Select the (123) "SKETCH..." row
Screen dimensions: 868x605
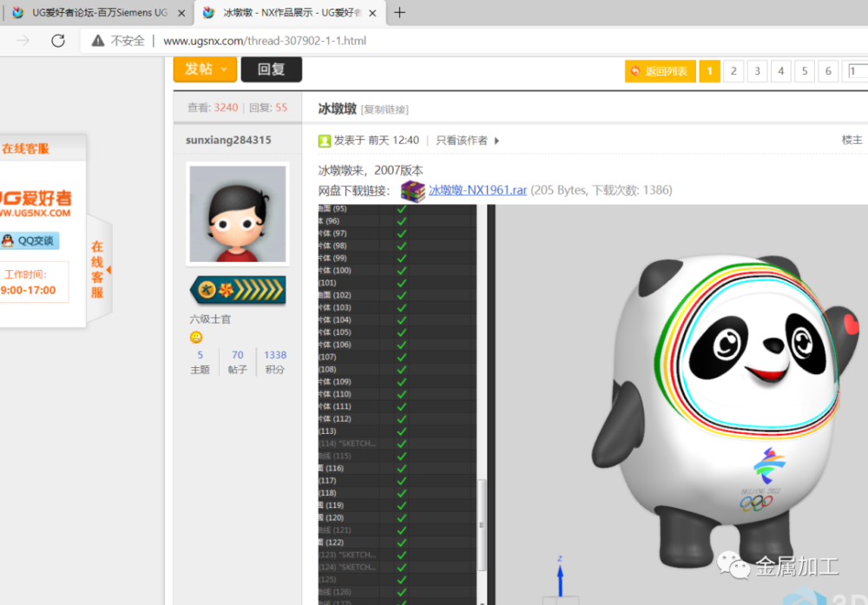coord(397,555)
